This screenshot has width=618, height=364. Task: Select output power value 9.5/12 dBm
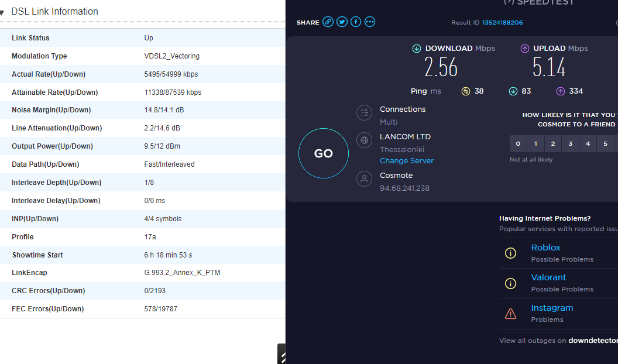coord(162,146)
